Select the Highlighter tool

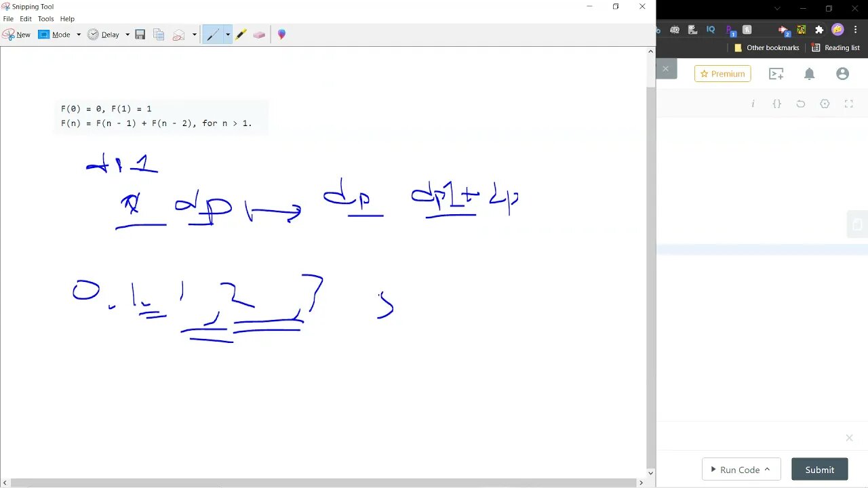(x=241, y=35)
